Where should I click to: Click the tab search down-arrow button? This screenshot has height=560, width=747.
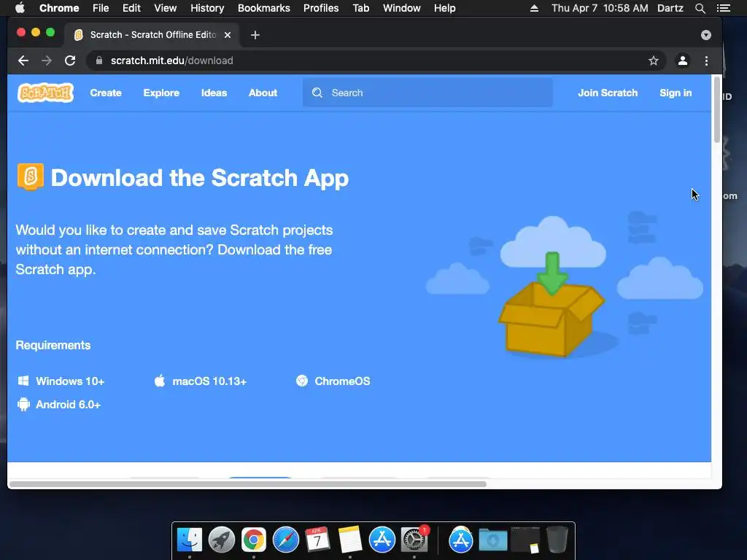[706, 35]
